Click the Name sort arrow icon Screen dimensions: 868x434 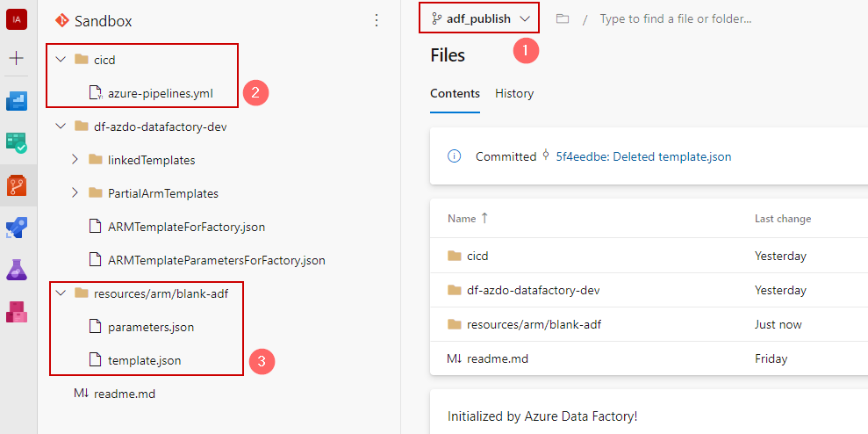[x=484, y=219]
